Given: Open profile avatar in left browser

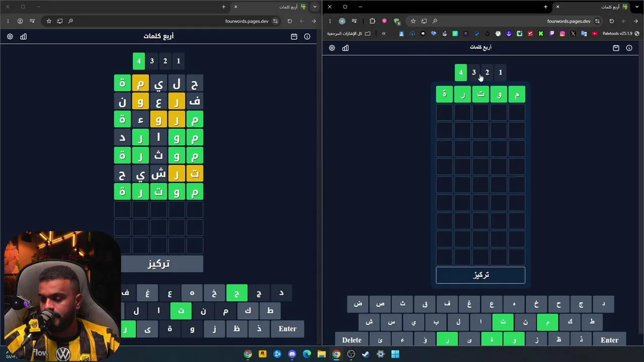Looking at the screenshot, I should click(20, 21).
